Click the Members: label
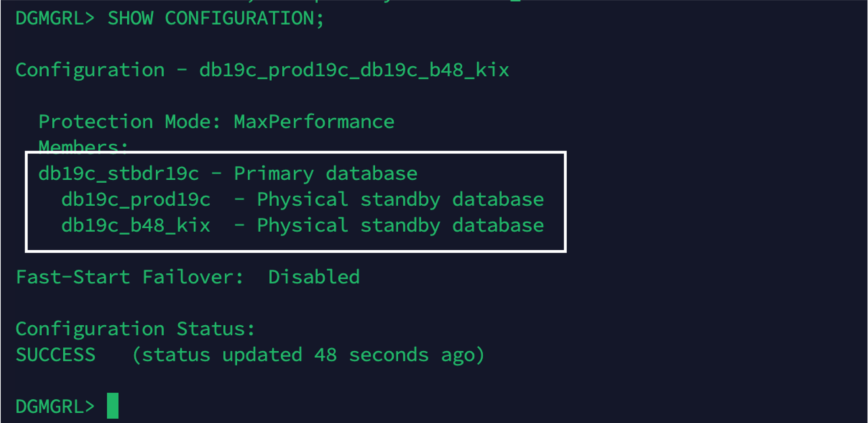 (83, 146)
